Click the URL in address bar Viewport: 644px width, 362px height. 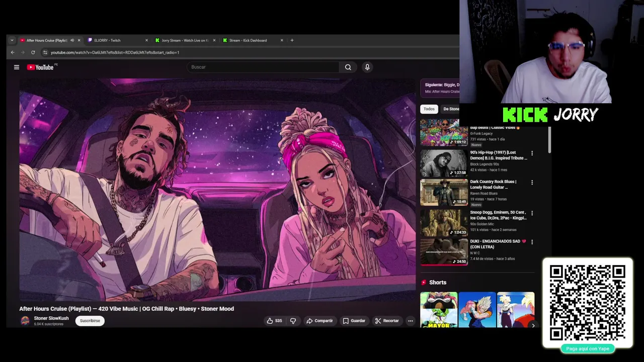[x=115, y=52]
